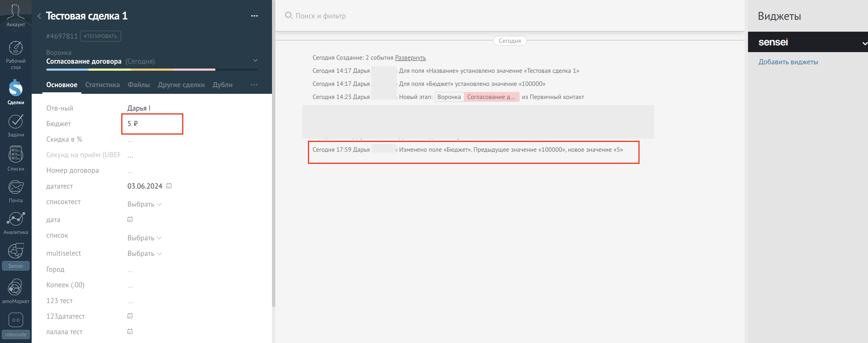Click the pipeline stage progress bar
Image resolution: width=868 pixels, height=343 pixels.
[152, 69]
